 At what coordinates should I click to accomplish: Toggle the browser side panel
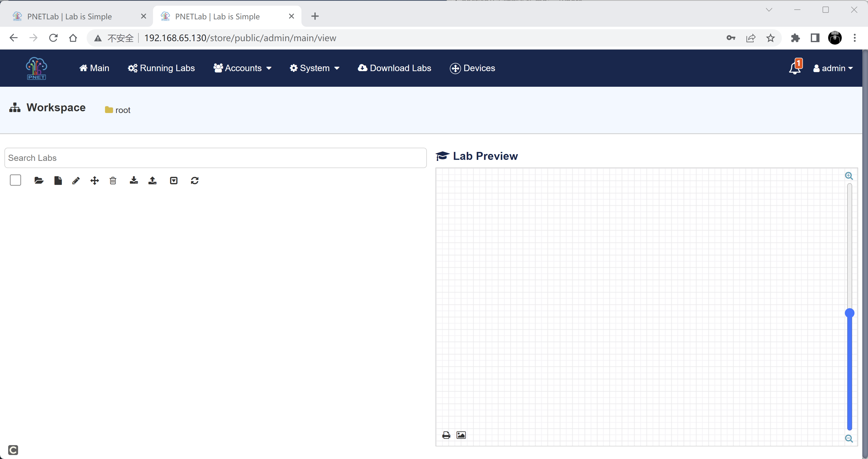pos(815,38)
